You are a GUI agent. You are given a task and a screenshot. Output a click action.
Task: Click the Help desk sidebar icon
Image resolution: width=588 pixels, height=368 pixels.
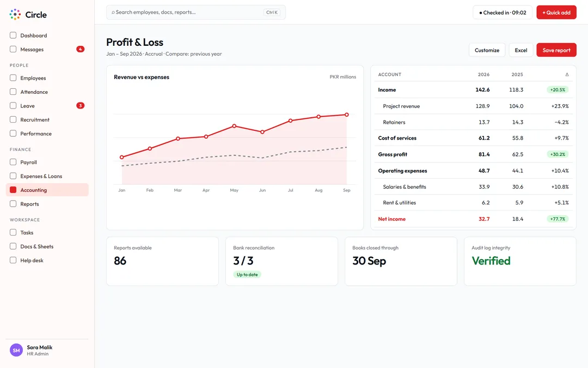(13, 260)
